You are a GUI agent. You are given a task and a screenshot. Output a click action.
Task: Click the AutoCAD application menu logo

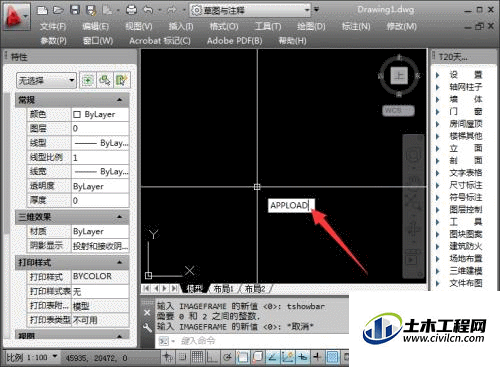pos(16,16)
